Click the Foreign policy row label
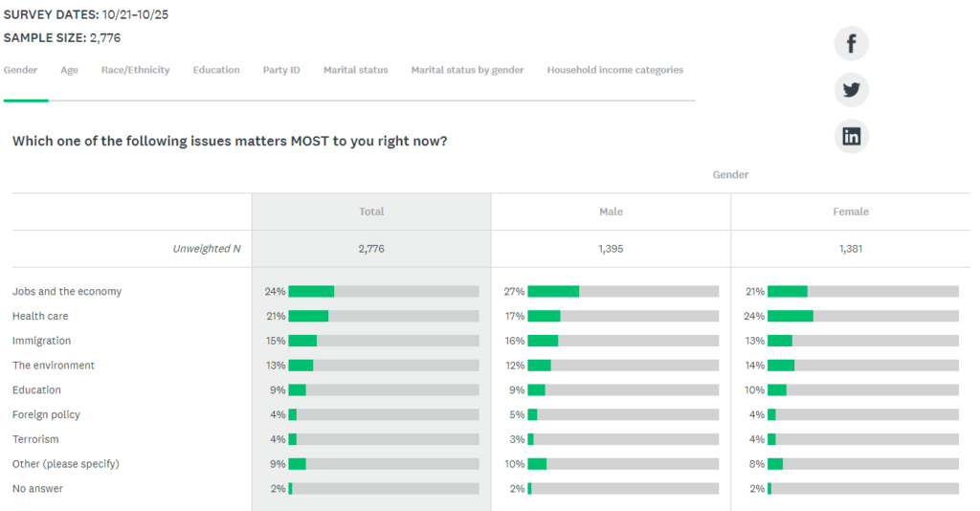 pyautogui.click(x=46, y=414)
